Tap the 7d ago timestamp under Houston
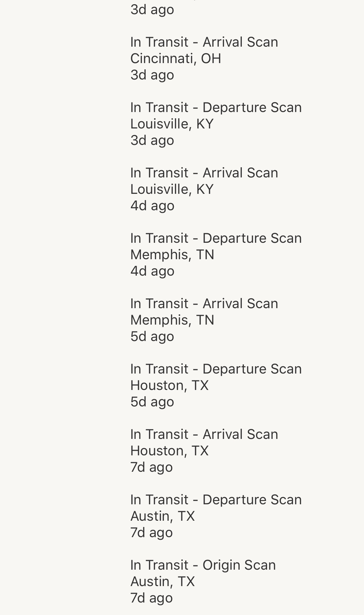This screenshot has height=615, width=364. pos(151,467)
